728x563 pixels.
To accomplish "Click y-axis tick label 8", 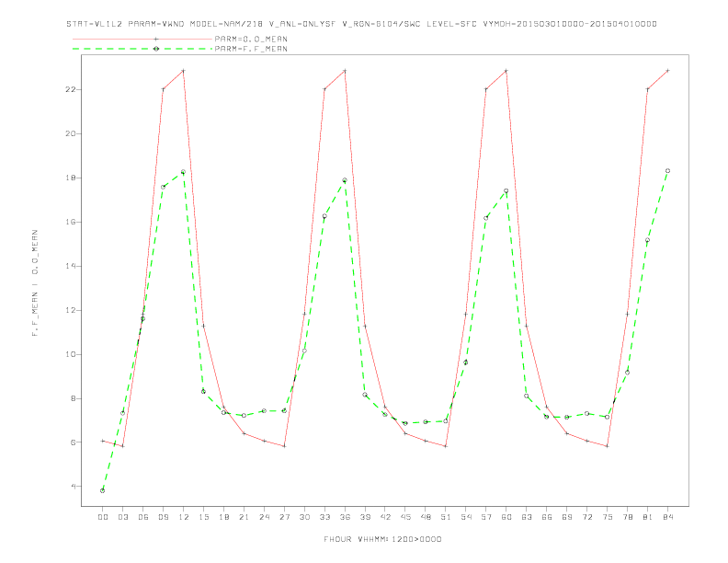I will tap(74, 398).
